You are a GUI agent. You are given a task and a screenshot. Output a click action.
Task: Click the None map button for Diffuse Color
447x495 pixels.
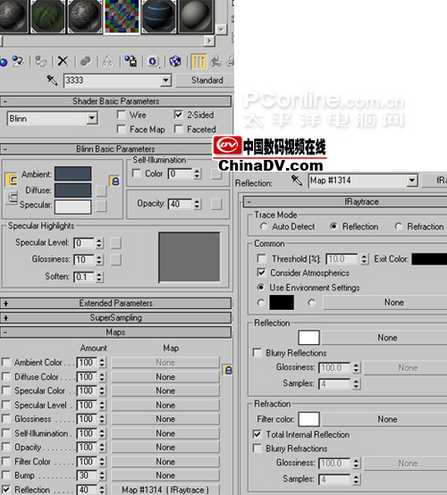coord(165,377)
